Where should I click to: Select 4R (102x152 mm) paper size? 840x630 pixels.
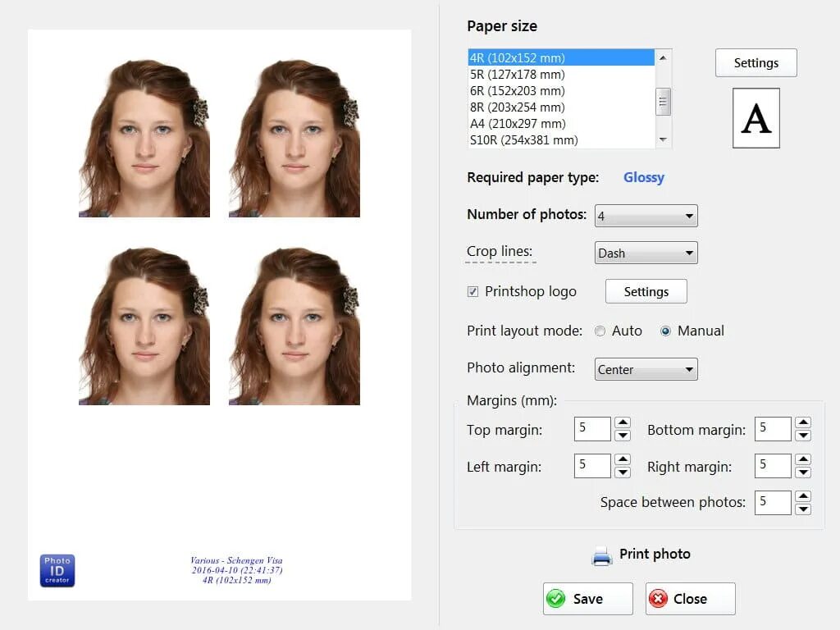pyautogui.click(x=561, y=57)
